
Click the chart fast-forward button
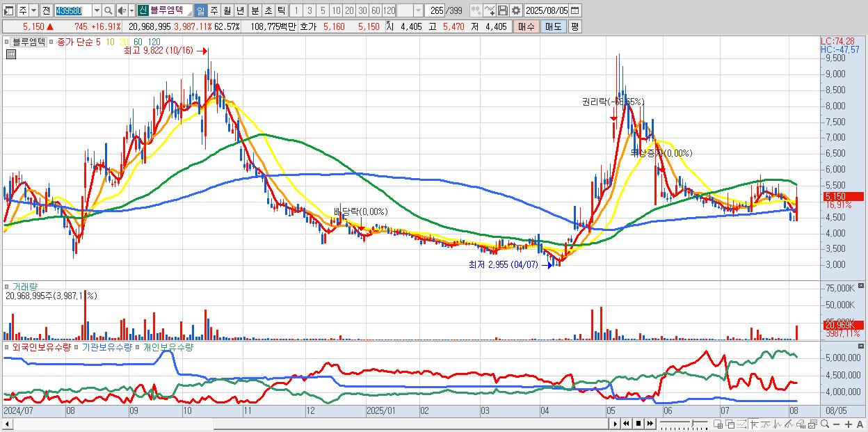tap(650, 424)
